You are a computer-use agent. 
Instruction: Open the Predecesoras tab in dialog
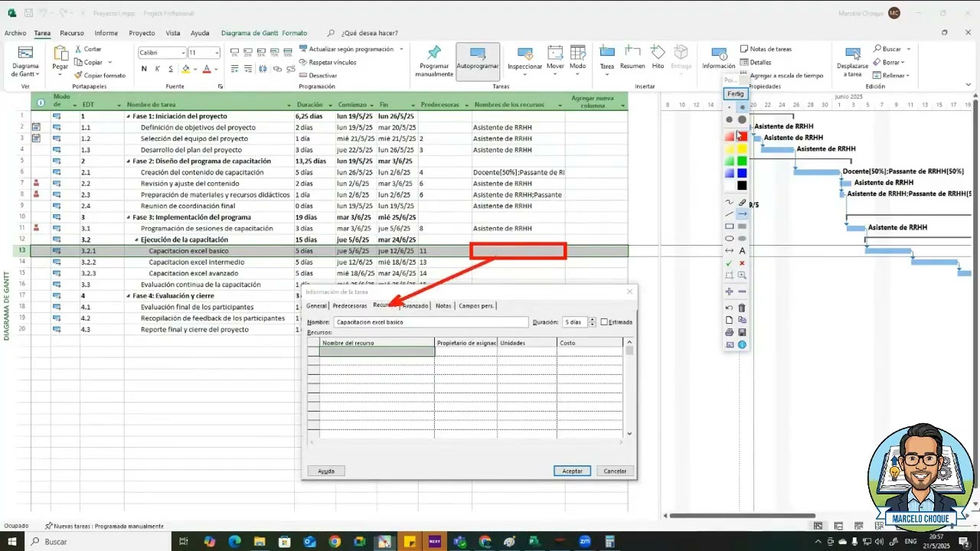click(350, 305)
